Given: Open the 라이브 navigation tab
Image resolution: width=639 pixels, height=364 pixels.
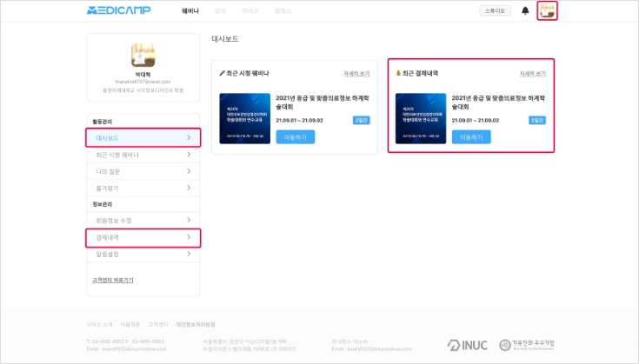Looking at the screenshot, I should point(250,11).
